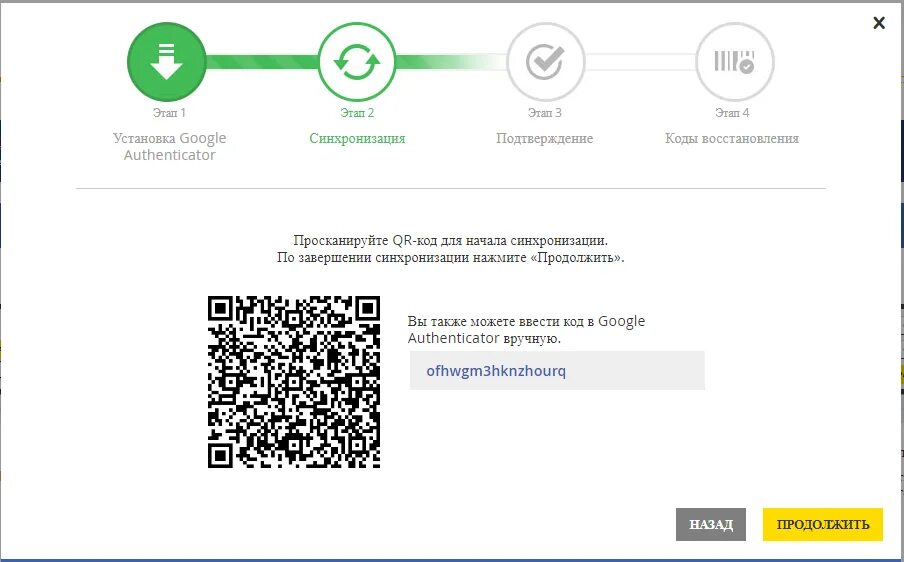The height and width of the screenshot is (562, 904).
Task: Click the Этап 3 caption
Action: [x=545, y=113]
